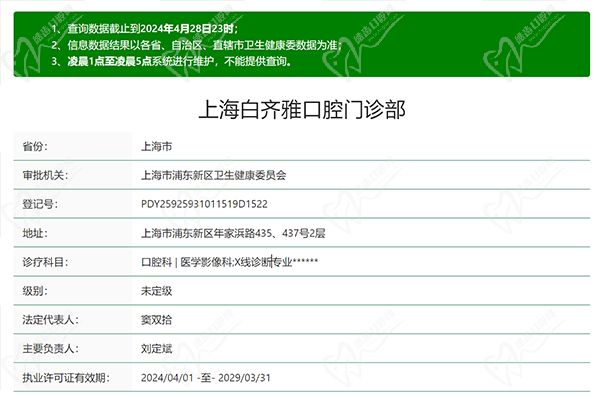Screen dimensions: 600x399
Task: Select the value 上海市浦东新区卫生健康委员会
Action: tap(214, 175)
